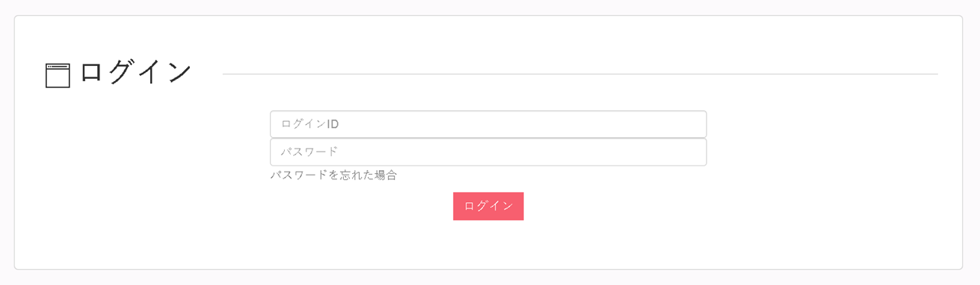The image size is (980, 285).
Task: Click the password recovery text below fields
Action: (334, 175)
